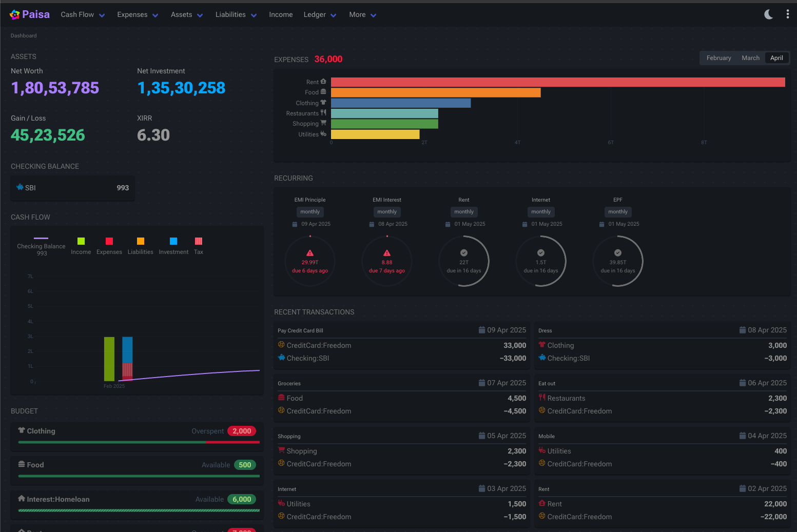The image size is (797, 532).
Task: Click the Dashboard breadcrumb link
Action: click(x=24, y=36)
